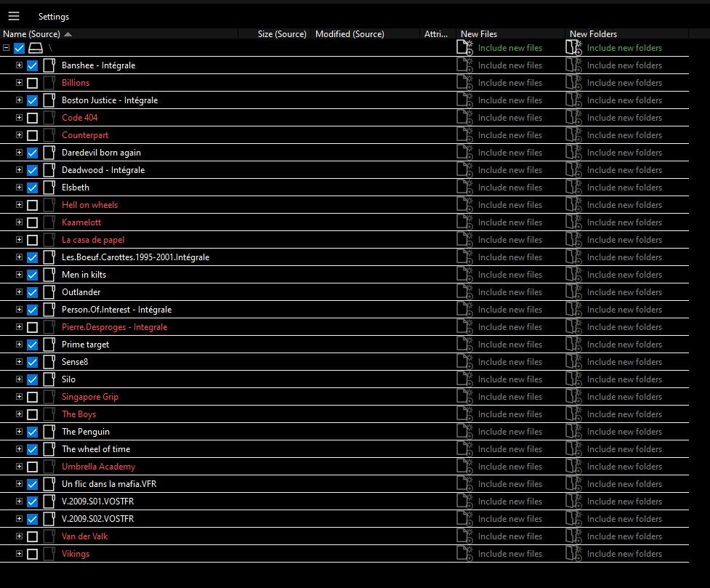Expand the Counterpart folder

pos(19,134)
